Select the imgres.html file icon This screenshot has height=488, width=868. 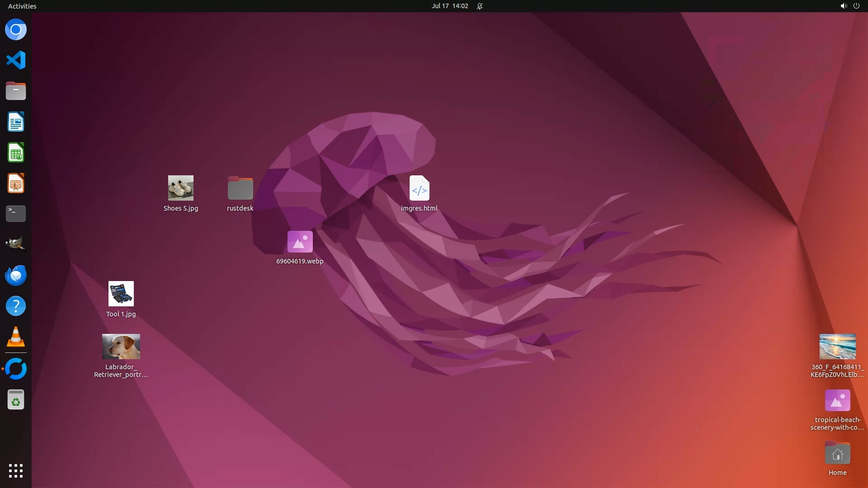419,188
